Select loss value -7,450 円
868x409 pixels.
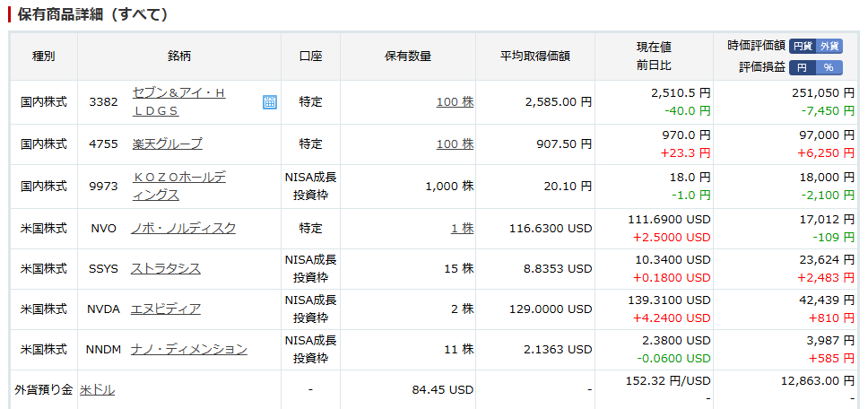(x=829, y=110)
